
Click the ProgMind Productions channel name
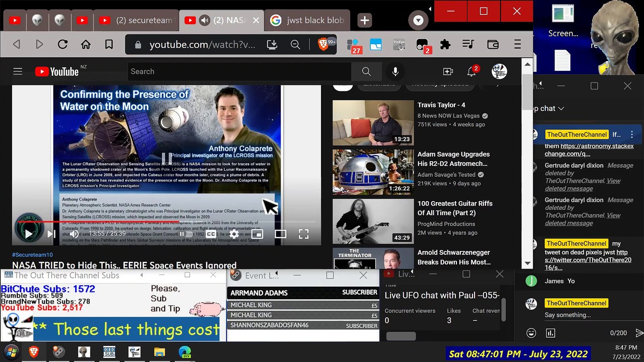point(446,224)
